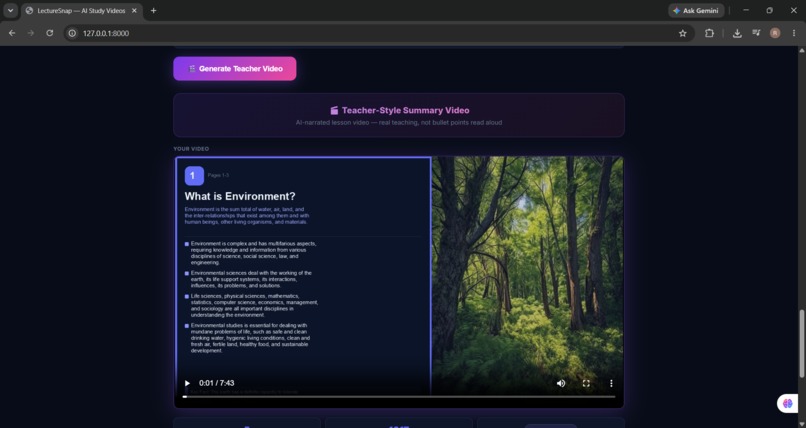
Task: View site information icon
Action: (x=72, y=33)
